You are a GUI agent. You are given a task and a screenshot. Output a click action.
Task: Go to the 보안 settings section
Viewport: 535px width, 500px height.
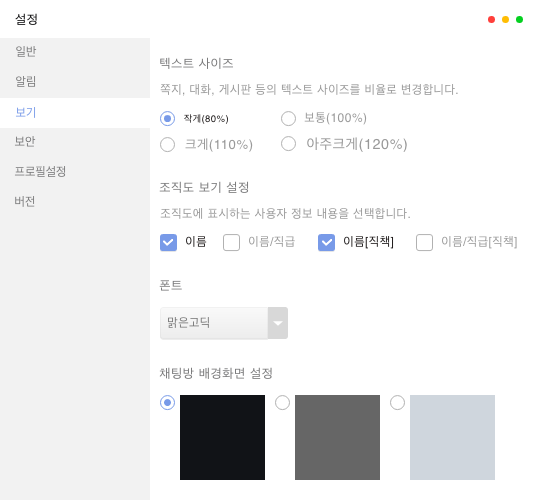pos(75,142)
